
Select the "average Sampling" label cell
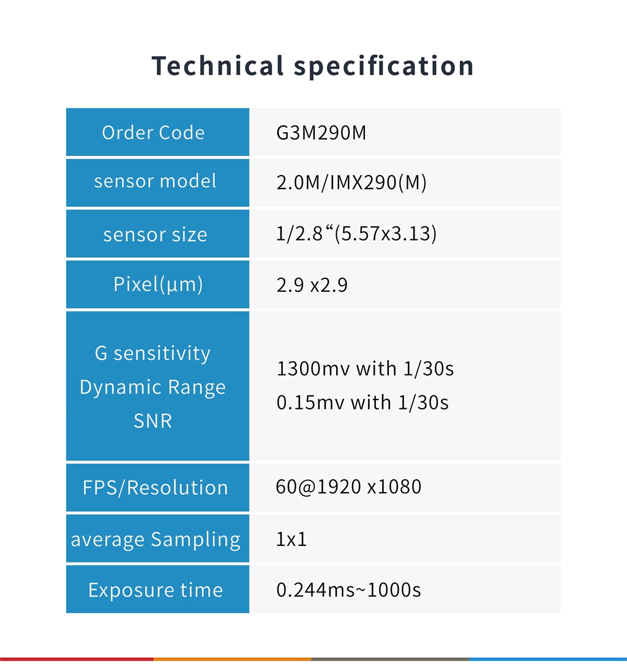point(156,540)
